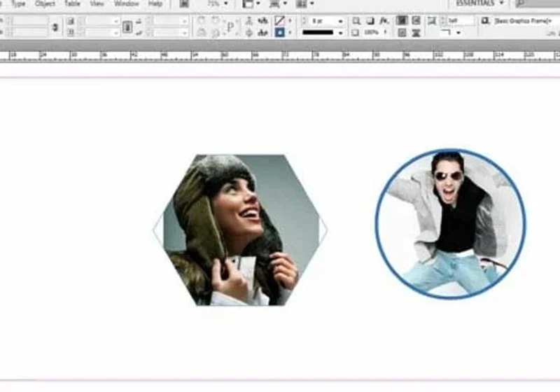Open the Help menu
This screenshot has width=560, height=392.
coord(155,3)
